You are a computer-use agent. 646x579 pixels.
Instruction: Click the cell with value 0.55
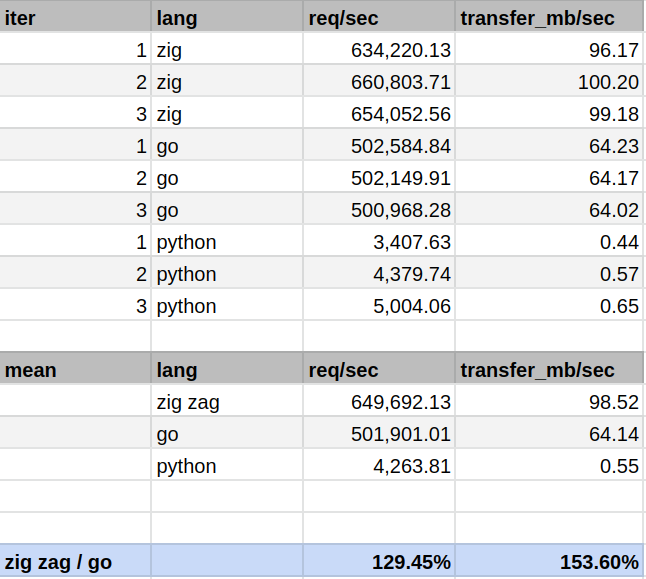tap(550, 466)
